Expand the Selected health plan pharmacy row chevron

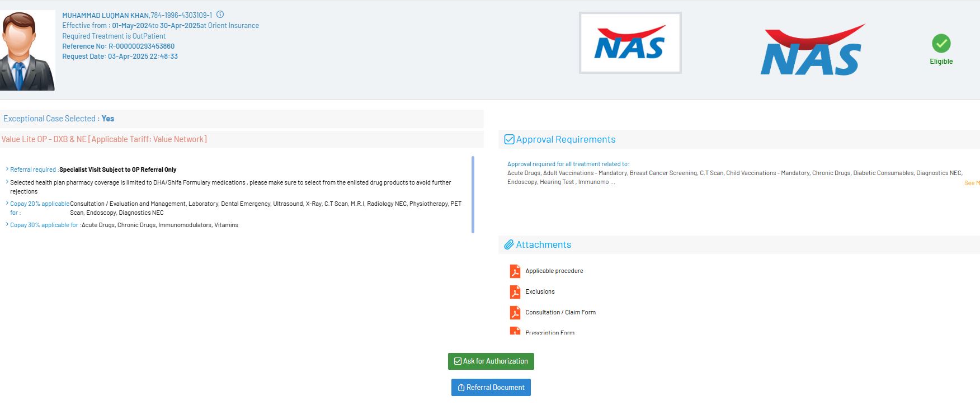click(x=7, y=182)
